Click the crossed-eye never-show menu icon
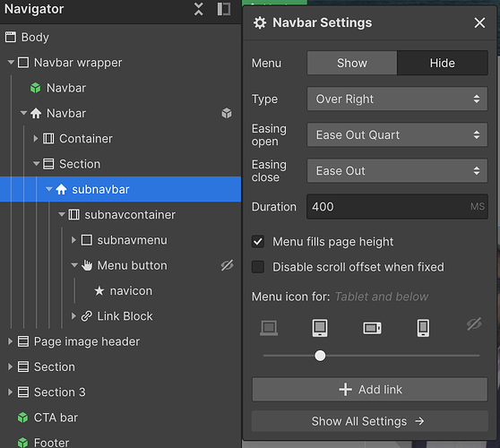Image resolution: width=500 pixels, height=448 pixels. coord(474,324)
